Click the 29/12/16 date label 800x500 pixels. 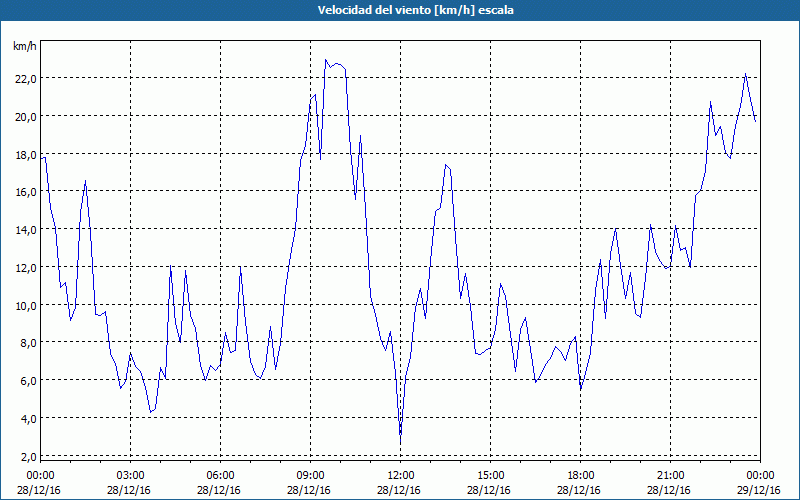tap(759, 490)
